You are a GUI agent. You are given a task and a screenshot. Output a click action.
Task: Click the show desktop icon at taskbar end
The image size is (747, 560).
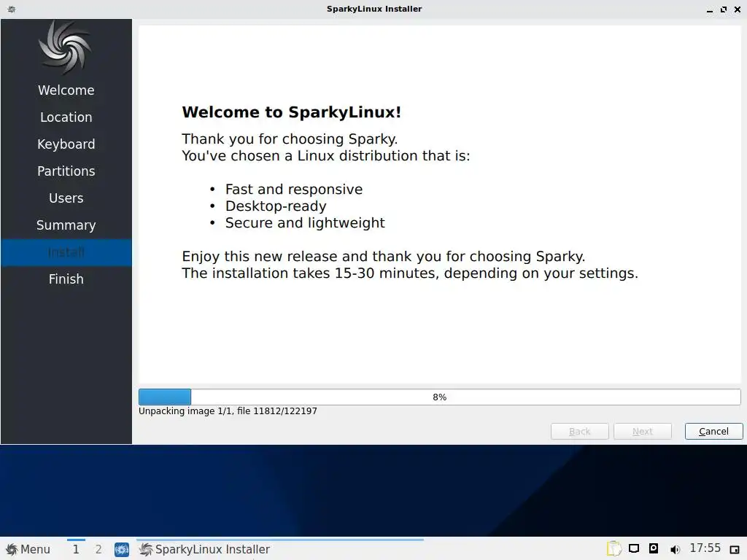pos(735,550)
